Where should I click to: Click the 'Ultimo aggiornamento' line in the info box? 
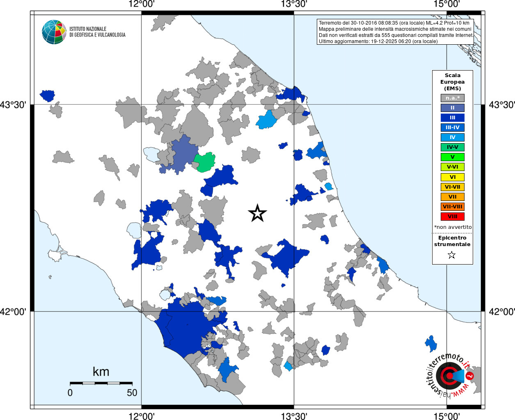[378, 41]
